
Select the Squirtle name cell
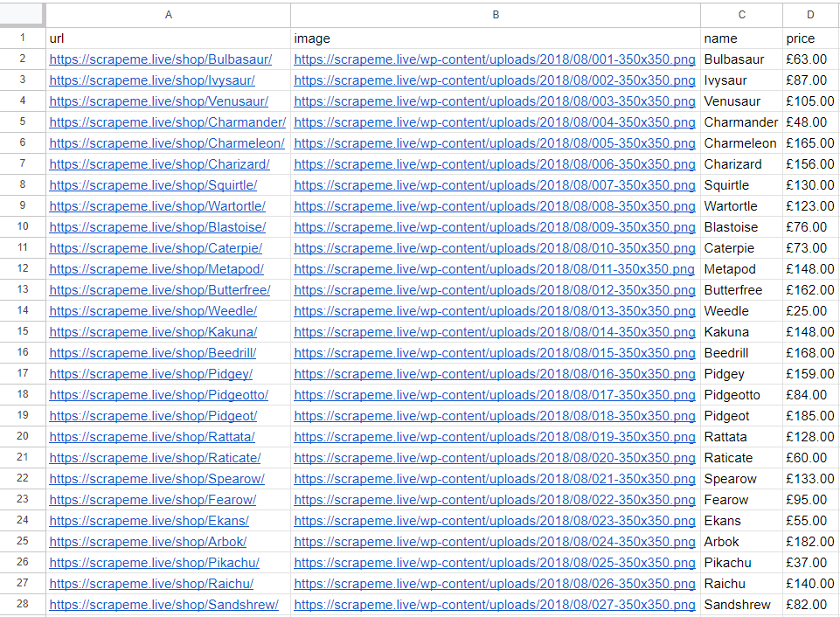click(741, 185)
